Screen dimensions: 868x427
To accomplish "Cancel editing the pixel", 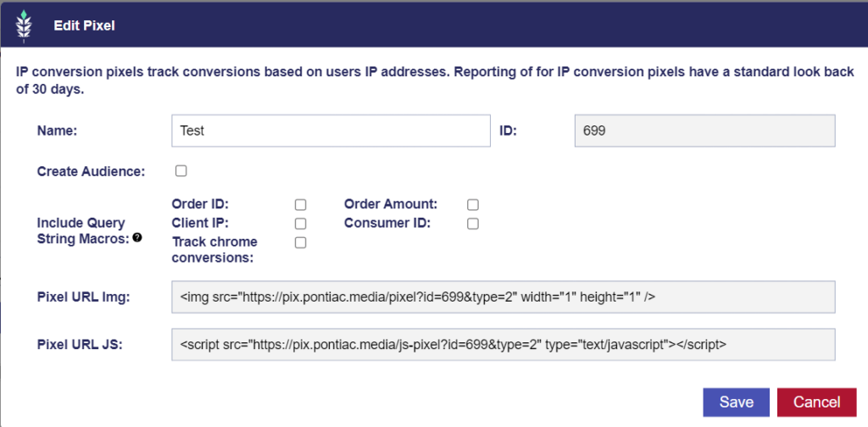I will pos(817,402).
